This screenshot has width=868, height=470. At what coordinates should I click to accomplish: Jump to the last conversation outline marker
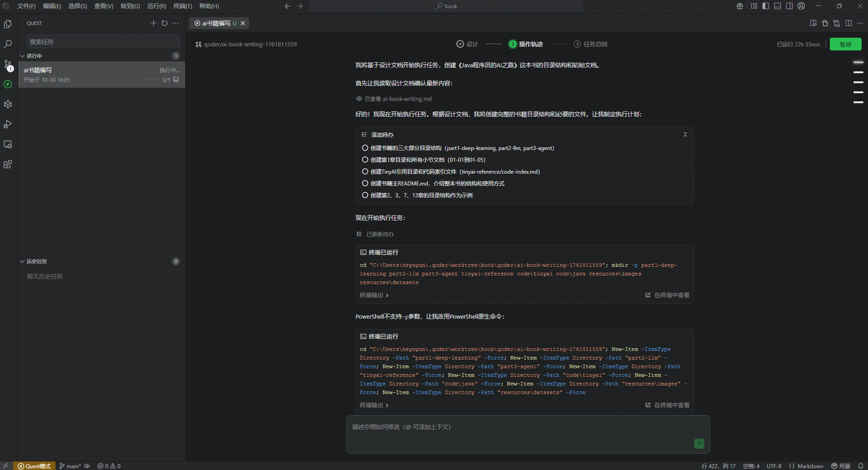pos(858,102)
